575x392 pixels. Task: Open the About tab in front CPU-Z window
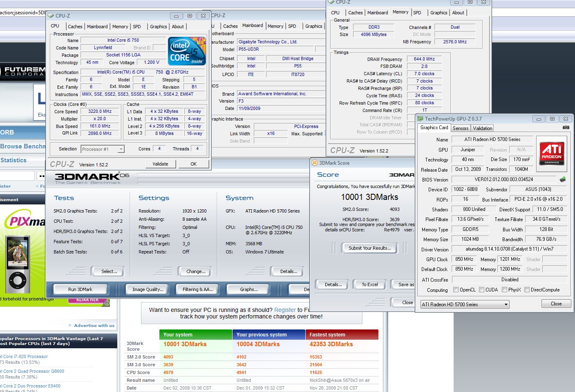(178, 27)
